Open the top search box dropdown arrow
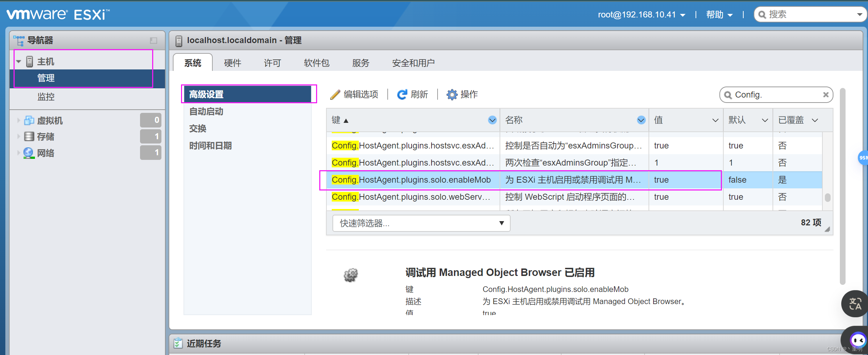This screenshot has height=355, width=868. click(x=859, y=15)
